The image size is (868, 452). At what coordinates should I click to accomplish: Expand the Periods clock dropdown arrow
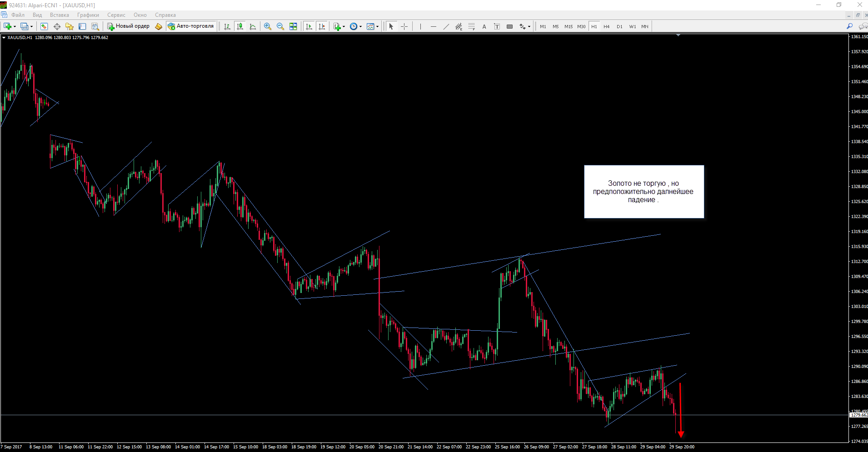(360, 26)
